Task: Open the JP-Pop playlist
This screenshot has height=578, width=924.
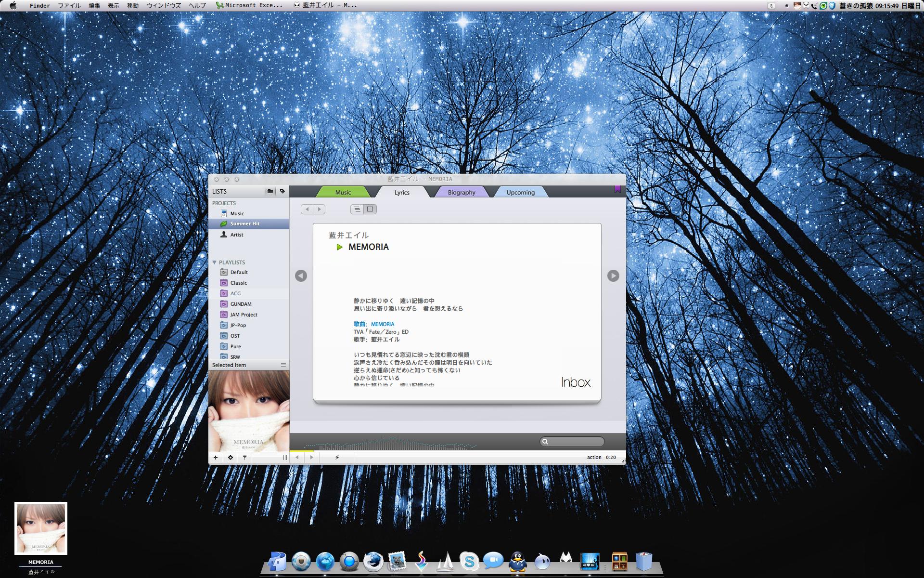Action: (x=249, y=325)
